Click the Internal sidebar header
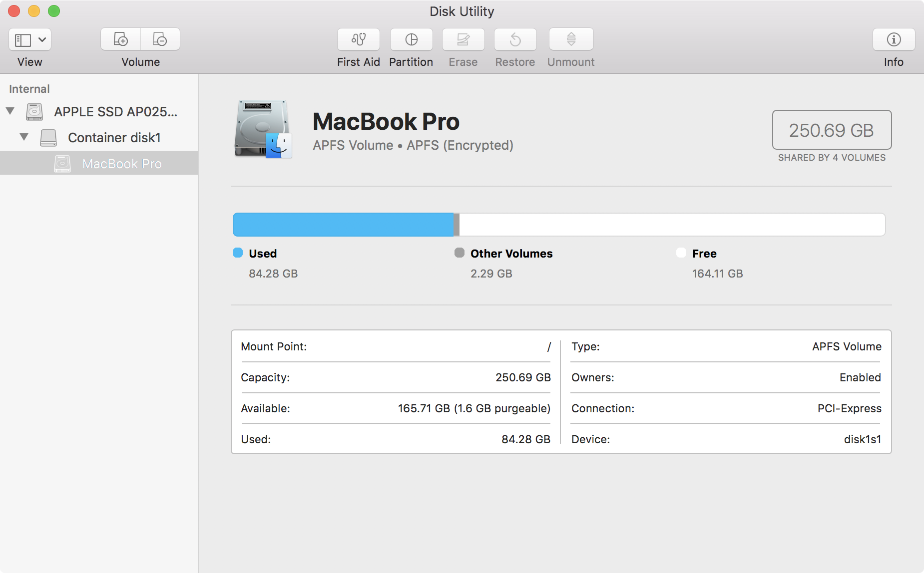 click(29, 89)
